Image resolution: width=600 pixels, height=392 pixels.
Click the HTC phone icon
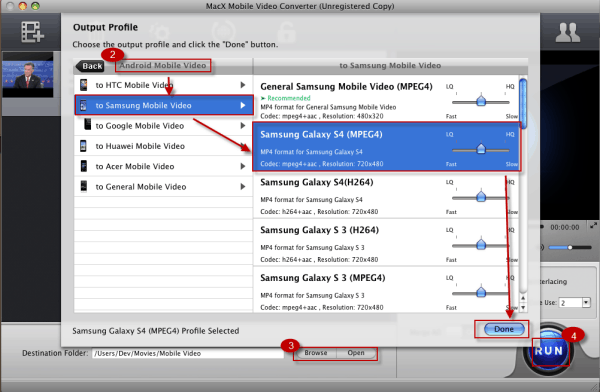pyautogui.click(x=83, y=85)
